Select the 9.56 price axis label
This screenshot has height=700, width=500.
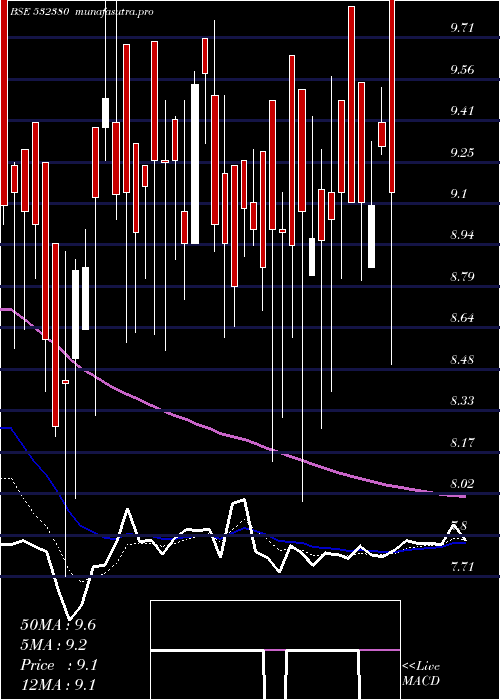click(x=462, y=70)
